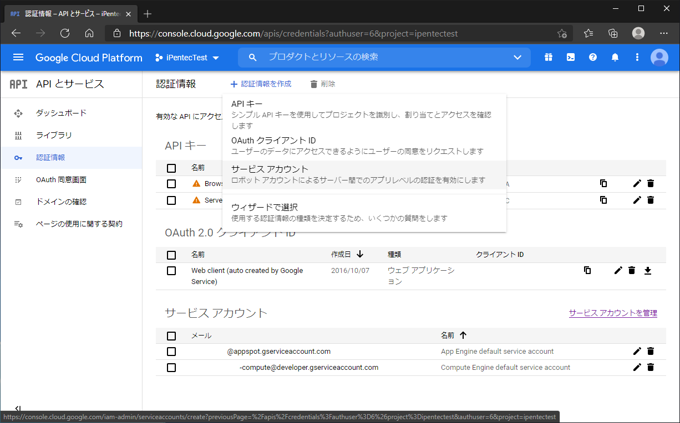This screenshot has width=680, height=423.
Task: Open the notifications bell
Action: [x=615, y=57]
